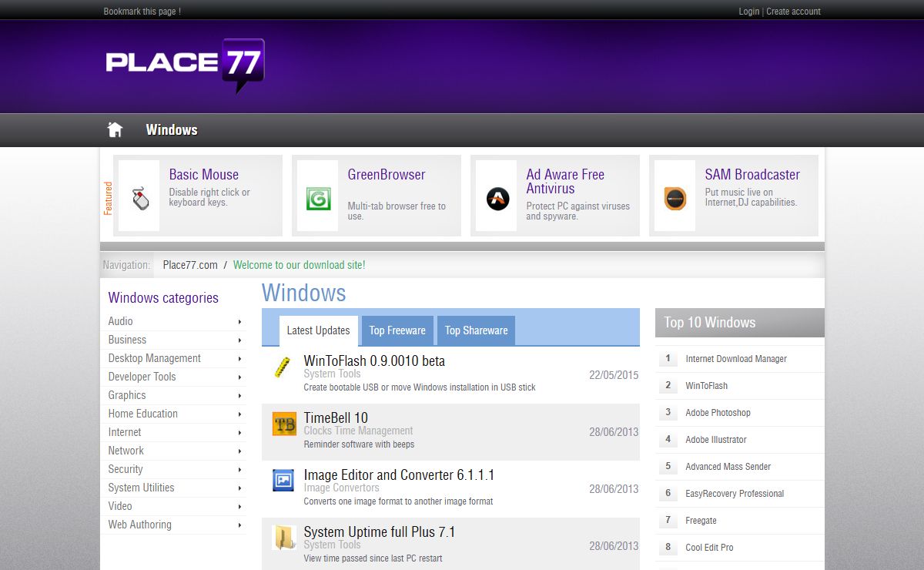Click the Windows categories heading
Image resolution: width=924 pixels, height=570 pixels.
(163, 298)
